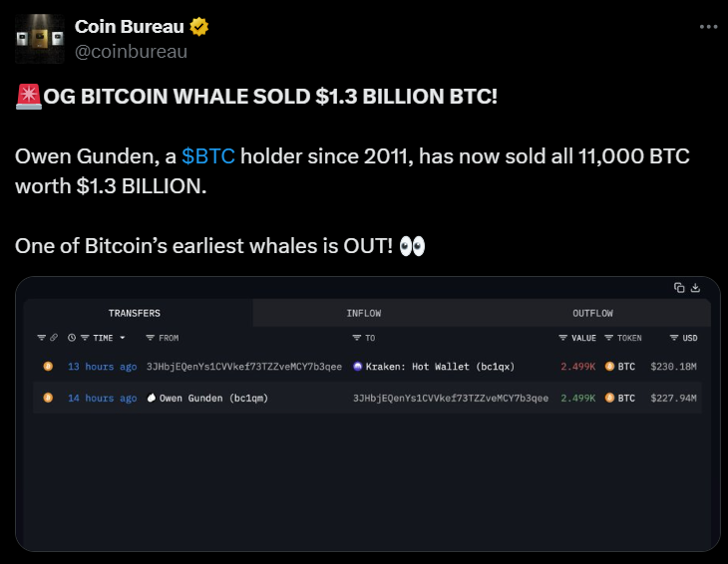
Task: Open the tweet's more options menu
Action: click(x=708, y=27)
